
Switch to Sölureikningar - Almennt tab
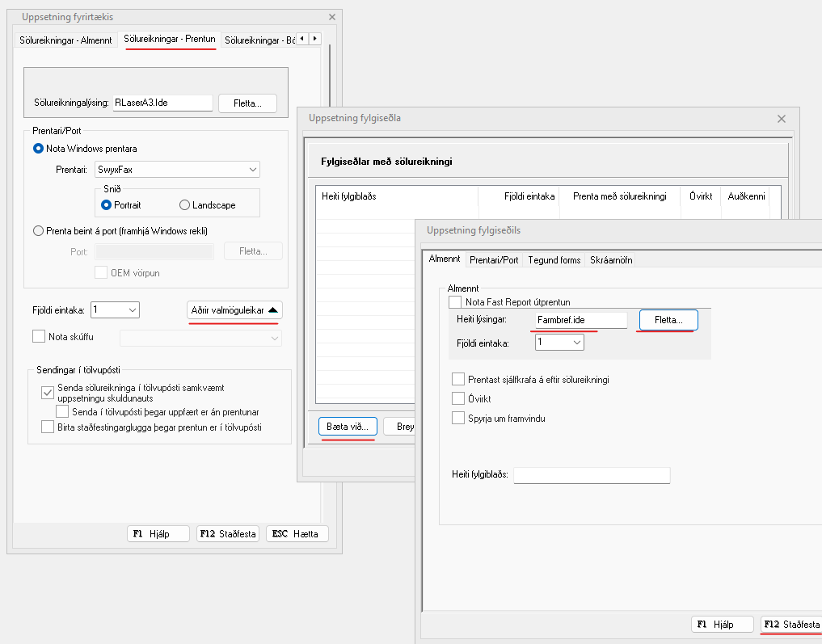click(x=65, y=40)
